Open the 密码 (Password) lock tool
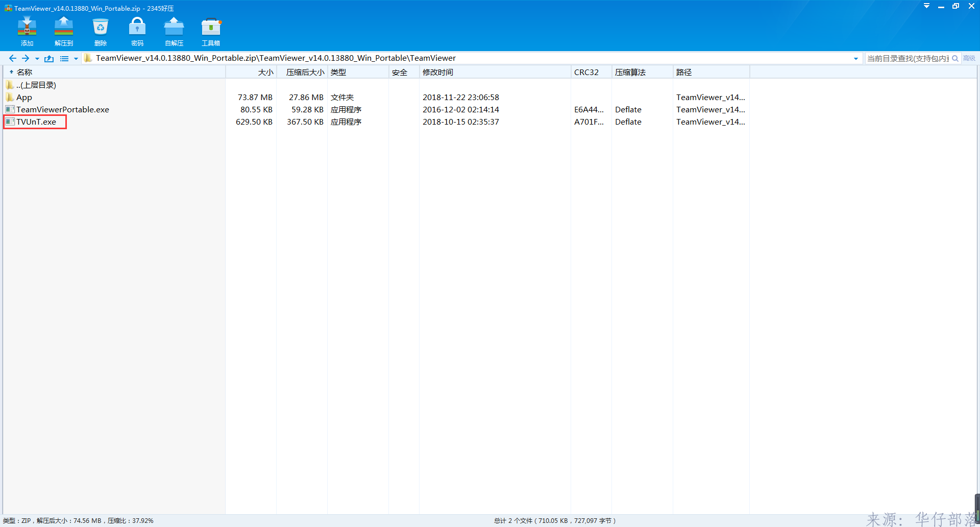The height and width of the screenshot is (527, 980). pyautogui.click(x=137, y=31)
